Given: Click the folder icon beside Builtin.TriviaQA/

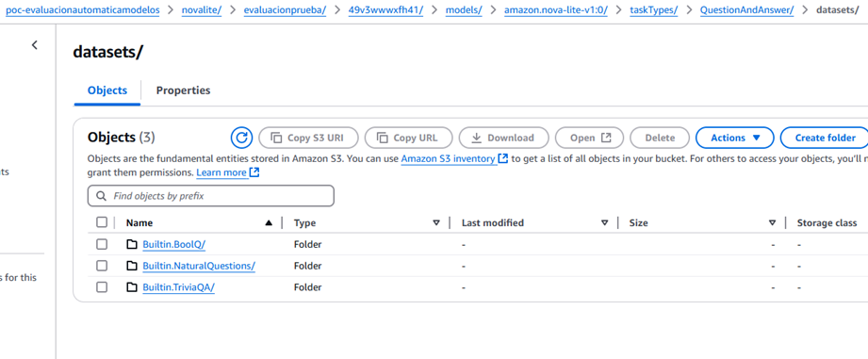Looking at the screenshot, I should click(x=131, y=287).
